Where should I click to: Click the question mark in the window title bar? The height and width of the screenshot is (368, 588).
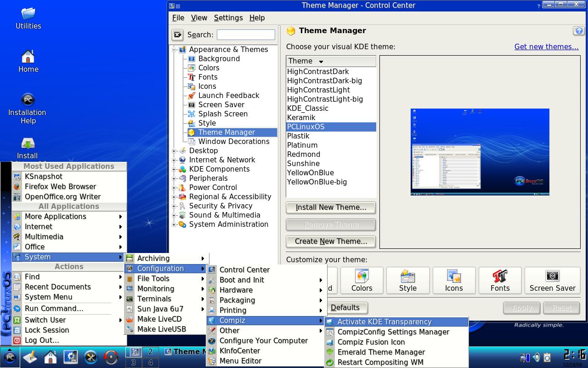pos(538,6)
